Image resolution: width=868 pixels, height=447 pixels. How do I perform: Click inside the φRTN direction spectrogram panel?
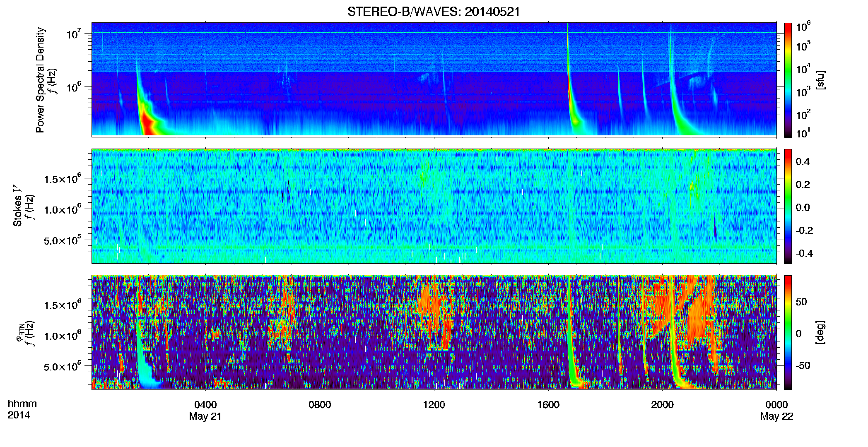(x=434, y=332)
